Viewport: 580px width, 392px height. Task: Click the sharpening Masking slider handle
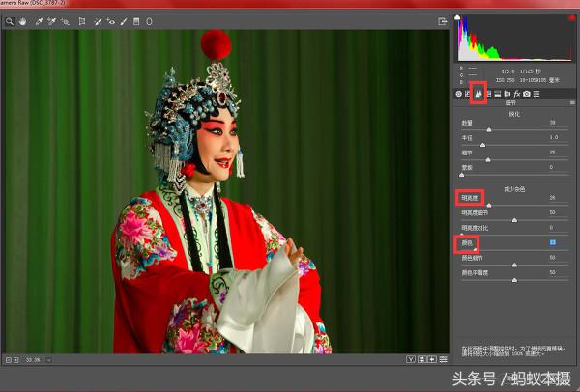pyautogui.click(x=462, y=175)
